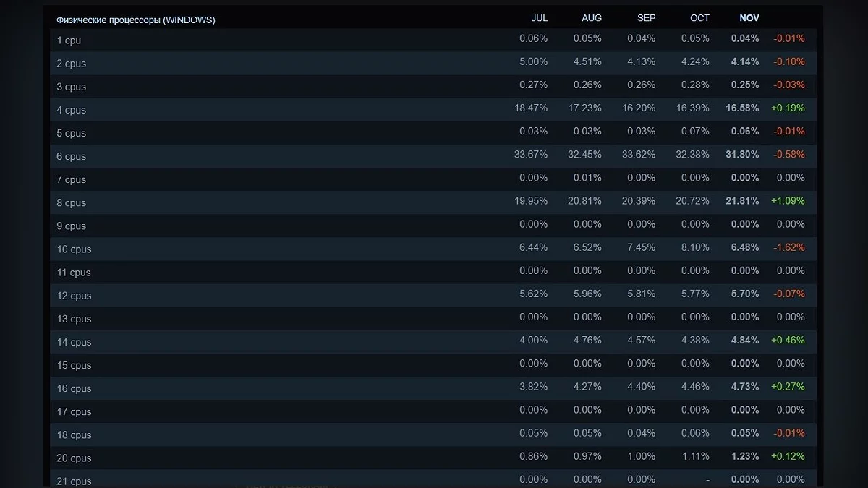This screenshot has height=488, width=868.
Task: Select the '8 cpus' row label
Action: [71, 203]
